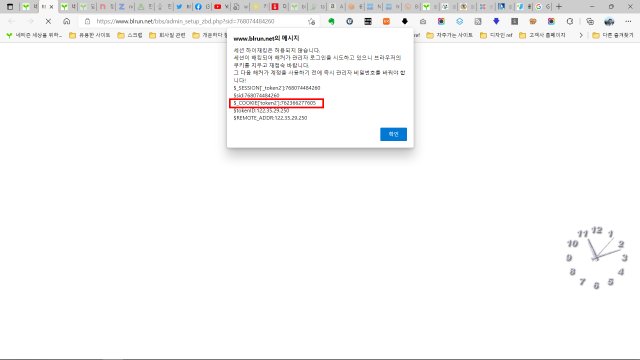Click the address bar URL field
The width and height of the screenshot is (640, 360).
coord(200,21)
